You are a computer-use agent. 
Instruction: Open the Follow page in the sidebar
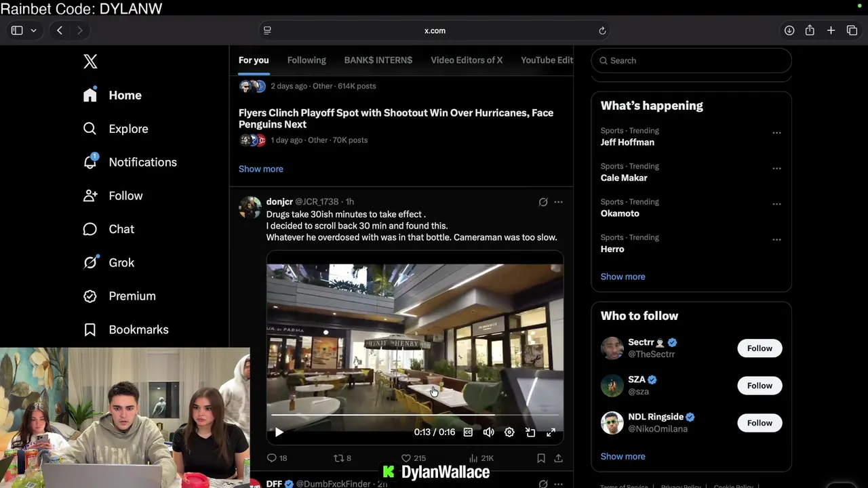pos(113,195)
